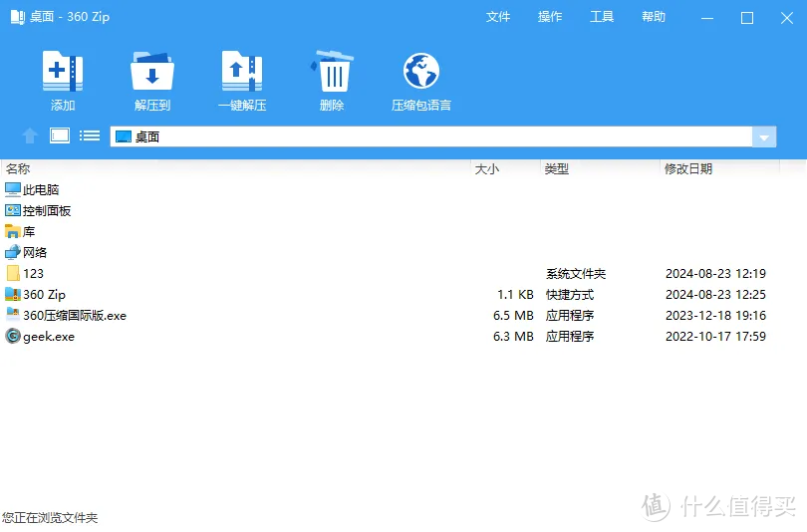This screenshot has height=532, width=807.
Task: Open the 工具 menu
Action: [602, 17]
